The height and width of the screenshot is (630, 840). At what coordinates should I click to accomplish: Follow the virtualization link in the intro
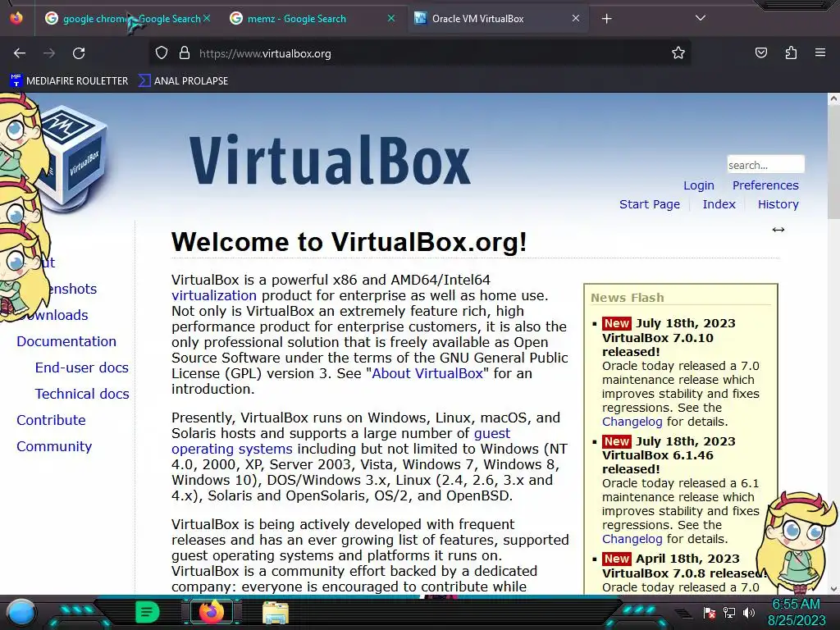(214, 295)
